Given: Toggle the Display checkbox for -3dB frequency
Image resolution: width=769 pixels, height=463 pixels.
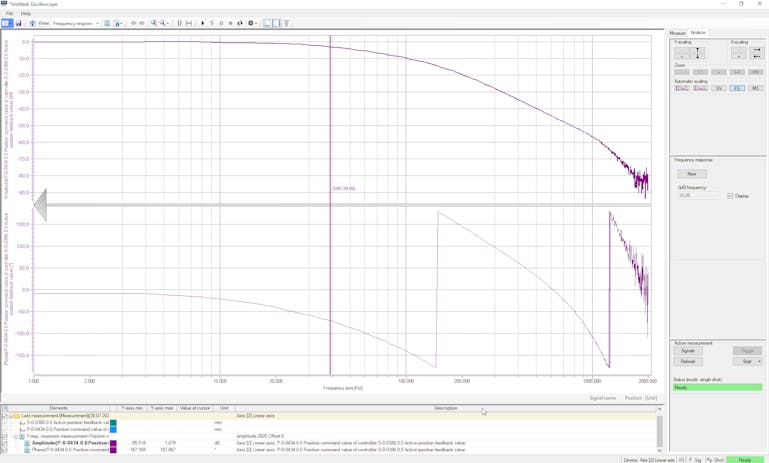Looking at the screenshot, I should coord(730,196).
